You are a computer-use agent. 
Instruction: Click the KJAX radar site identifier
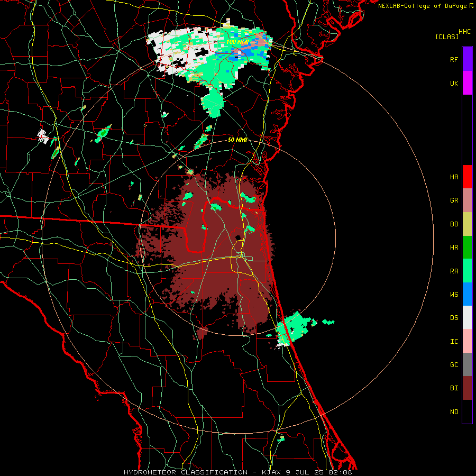(271, 472)
